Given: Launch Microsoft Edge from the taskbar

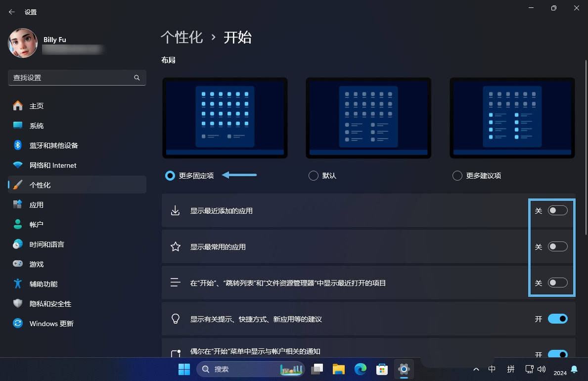Looking at the screenshot, I should [360, 369].
